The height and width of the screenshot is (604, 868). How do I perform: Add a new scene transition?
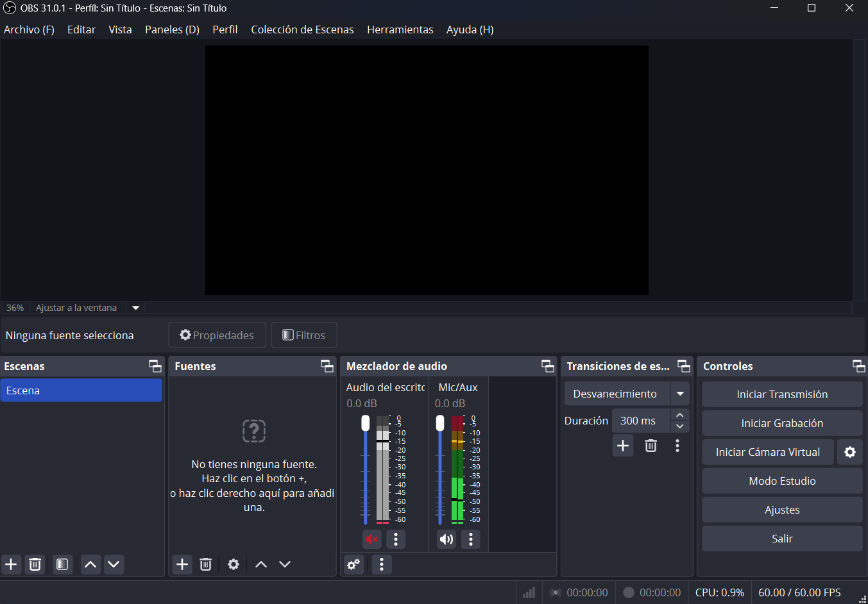click(623, 446)
